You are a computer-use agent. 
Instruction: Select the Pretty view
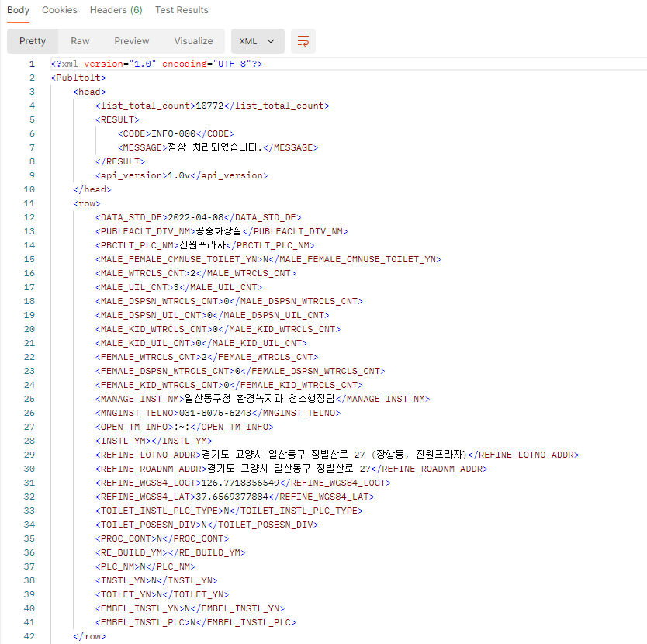pyautogui.click(x=33, y=41)
